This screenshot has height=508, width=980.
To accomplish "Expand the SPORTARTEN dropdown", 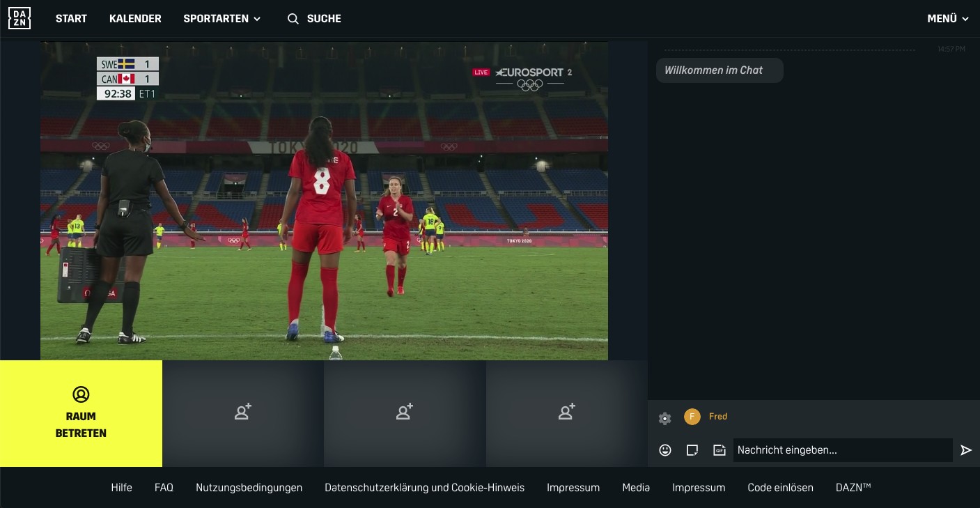I will point(221,19).
